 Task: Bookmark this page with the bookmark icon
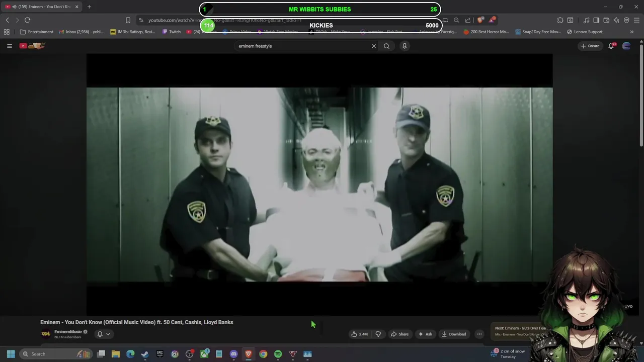[128, 20]
